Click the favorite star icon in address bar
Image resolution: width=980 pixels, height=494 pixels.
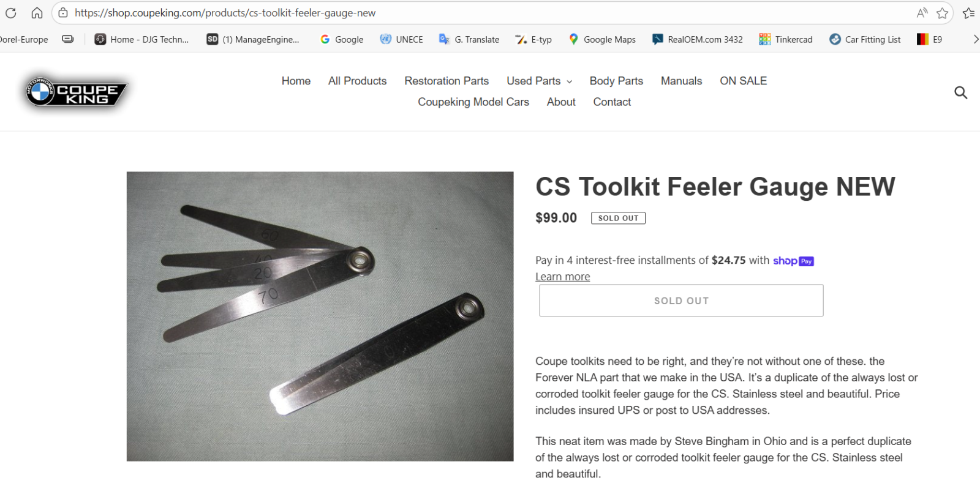click(x=942, y=13)
